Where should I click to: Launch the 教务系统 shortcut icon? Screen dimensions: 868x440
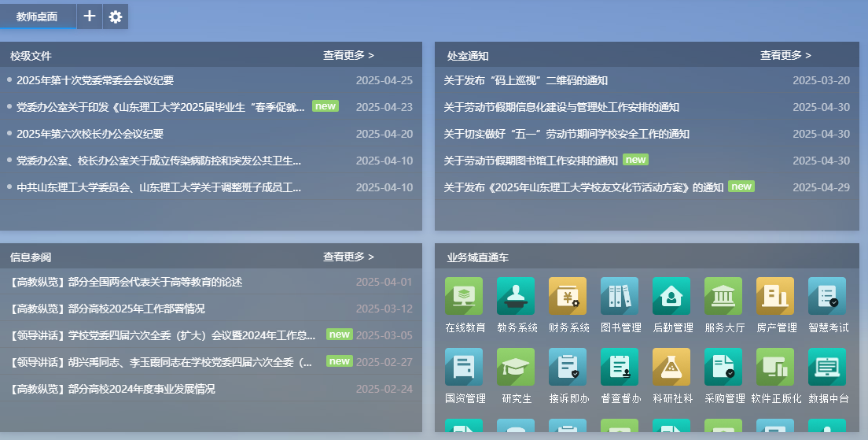pos(516,296)
